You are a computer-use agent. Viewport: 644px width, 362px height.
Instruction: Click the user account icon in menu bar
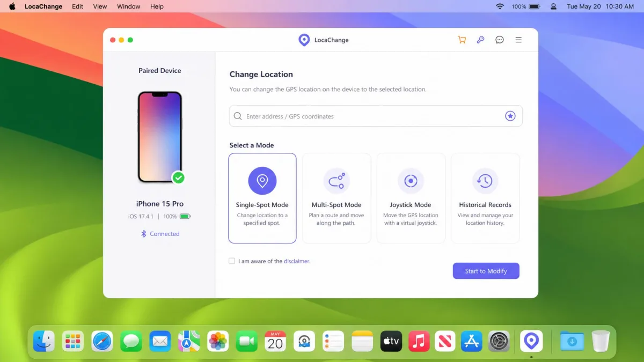[553, 6]
